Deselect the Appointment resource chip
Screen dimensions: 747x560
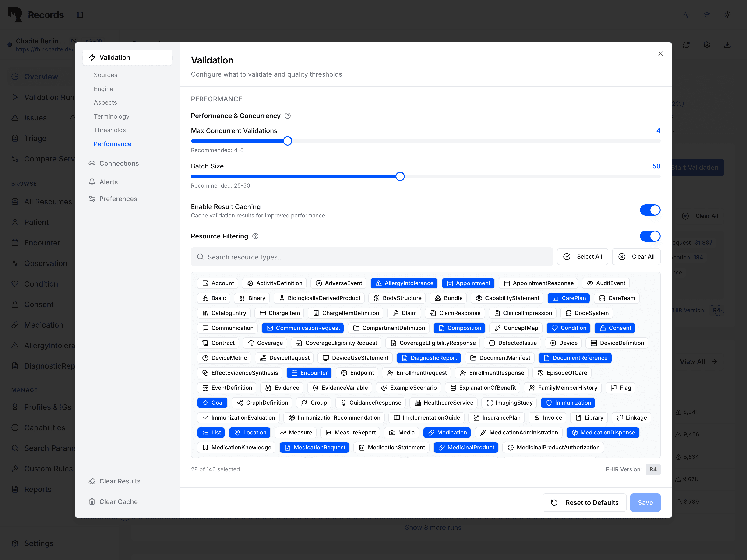coord(468,283)
